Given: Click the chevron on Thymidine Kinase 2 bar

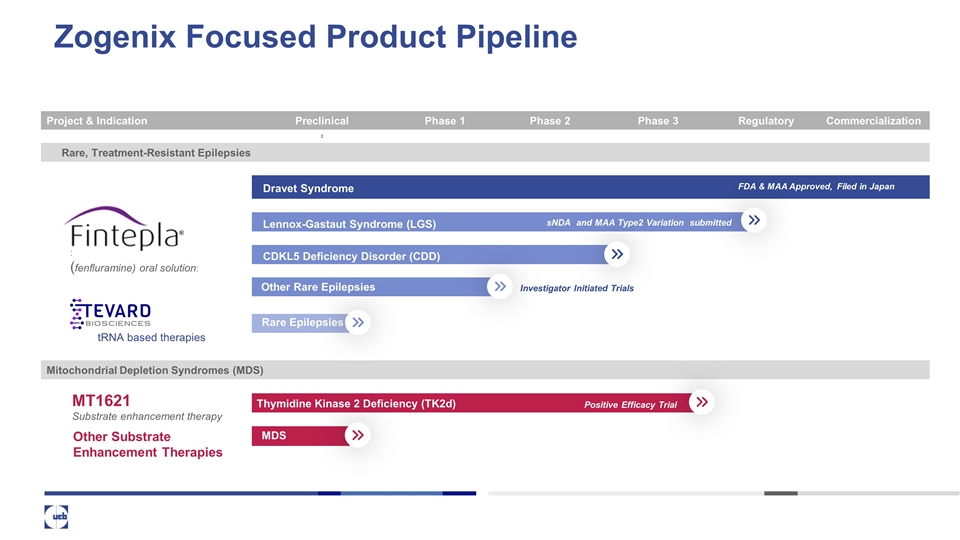Looking at the screenshot, I should coord(702,402).
